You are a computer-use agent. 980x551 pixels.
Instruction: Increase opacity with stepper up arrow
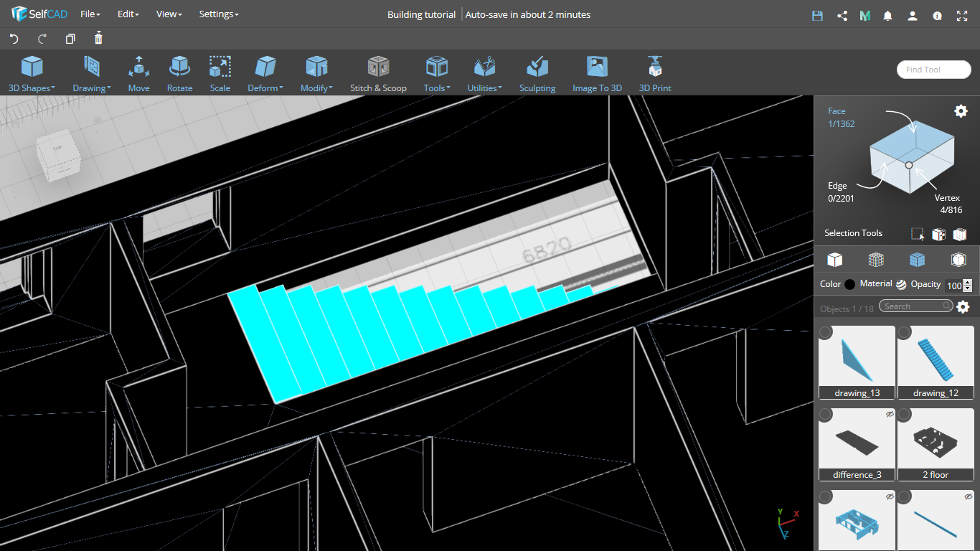pos(967,282)
